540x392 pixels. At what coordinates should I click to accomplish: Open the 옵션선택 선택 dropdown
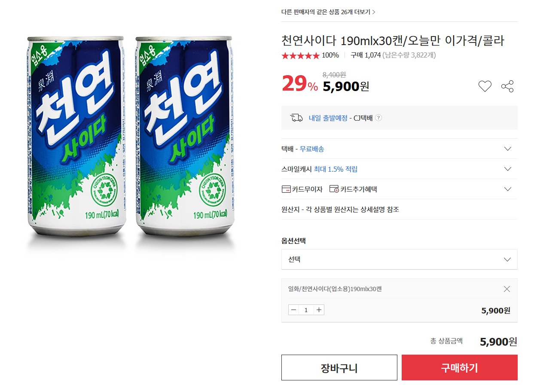(x=399, y=259)
